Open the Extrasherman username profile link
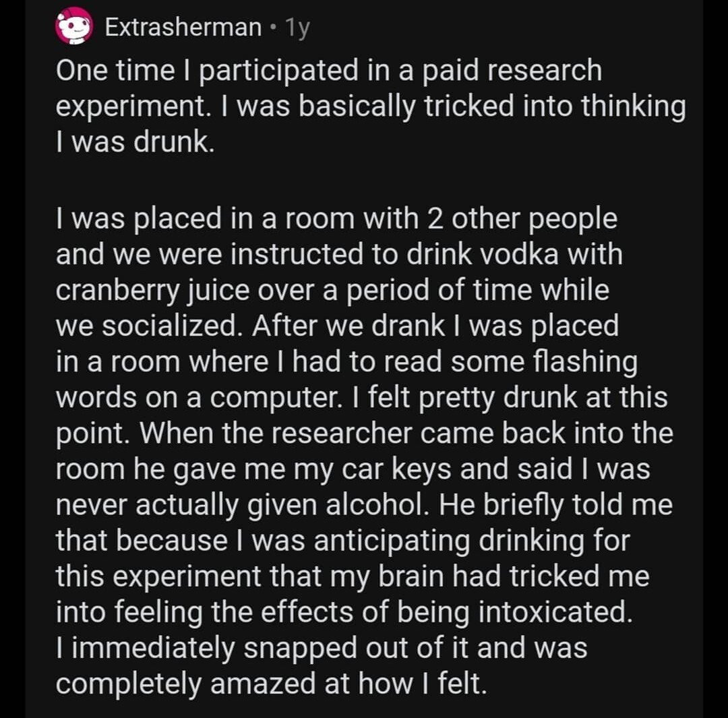The width and height of the screenshot is (728, 718). [x=183, y=28]
